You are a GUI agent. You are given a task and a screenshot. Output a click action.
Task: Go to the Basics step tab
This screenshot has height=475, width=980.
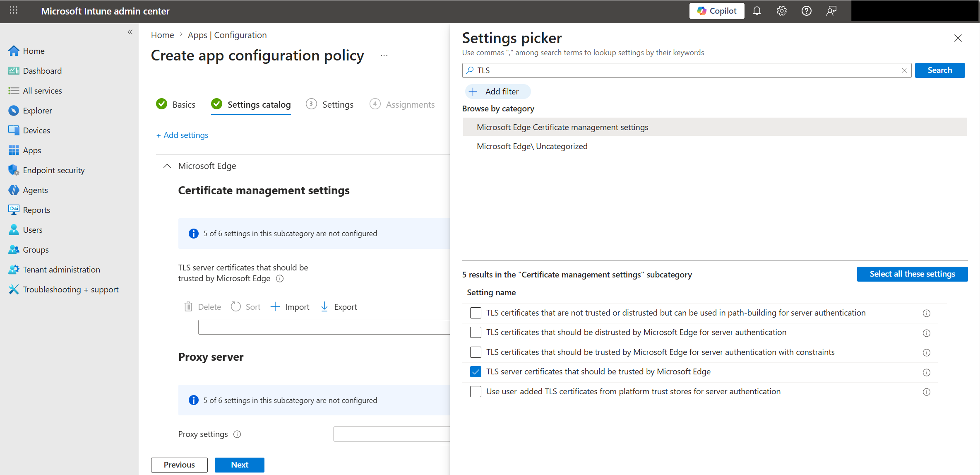tap(176, 104)
